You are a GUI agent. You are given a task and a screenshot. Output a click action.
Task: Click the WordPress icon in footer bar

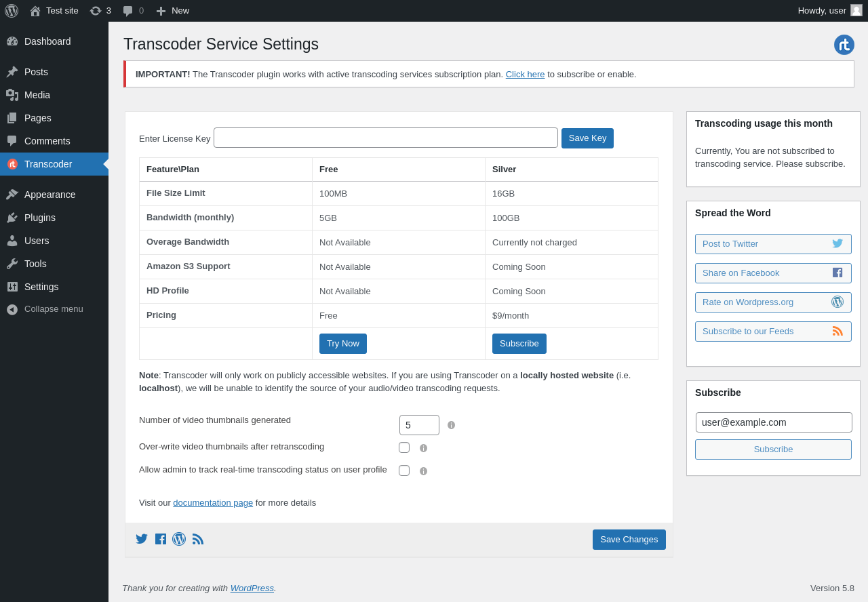click(179, 539)
